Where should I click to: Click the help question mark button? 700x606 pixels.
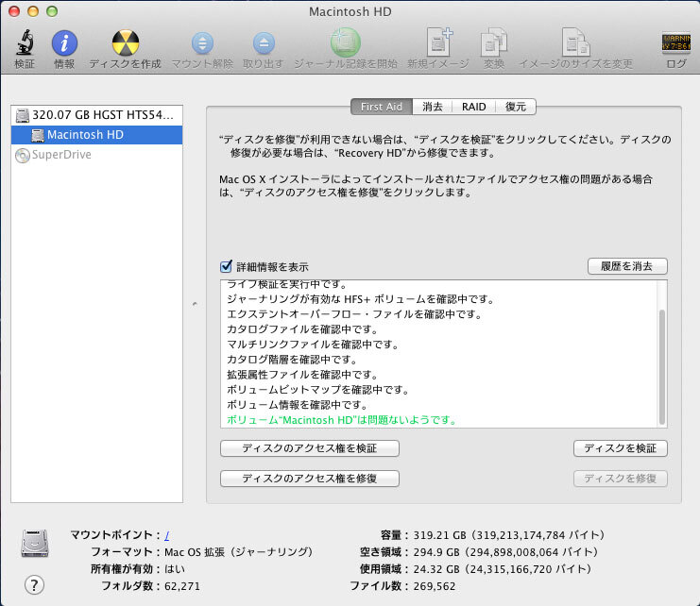34,584
